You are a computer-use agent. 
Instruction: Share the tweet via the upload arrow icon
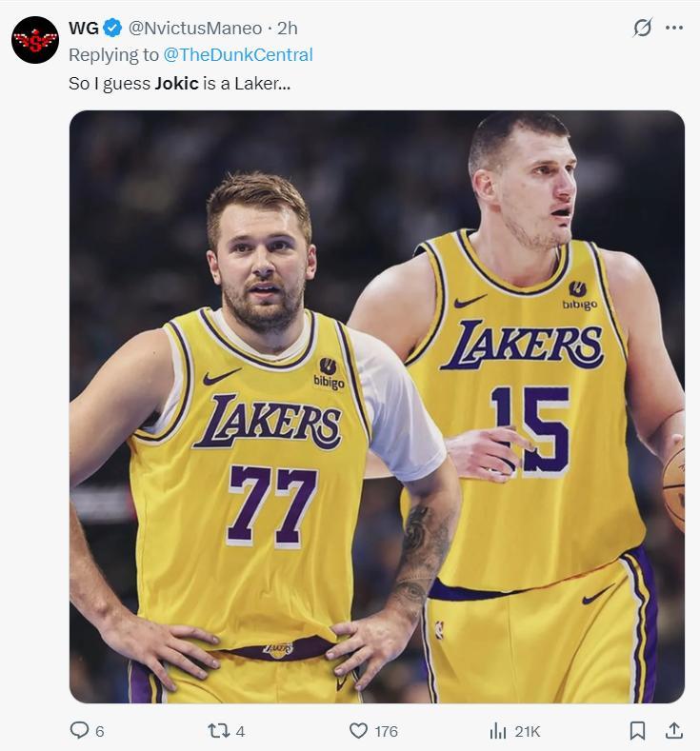point(673,730)
